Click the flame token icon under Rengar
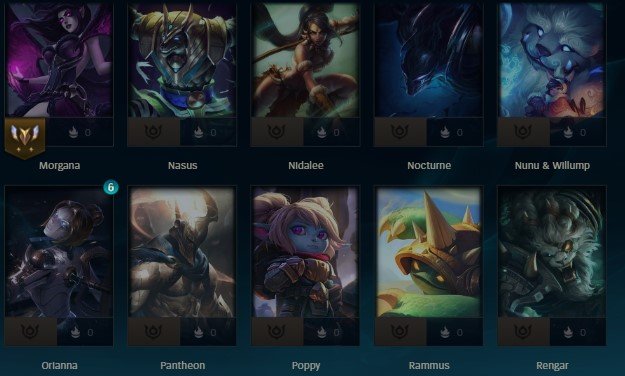The image size is (625, 376). click(568, 332)
